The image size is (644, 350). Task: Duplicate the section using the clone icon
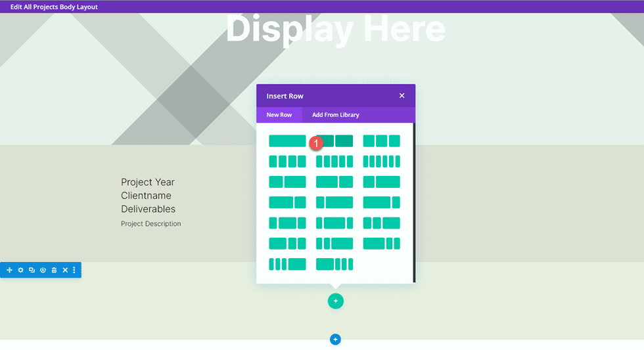(32, 270)
